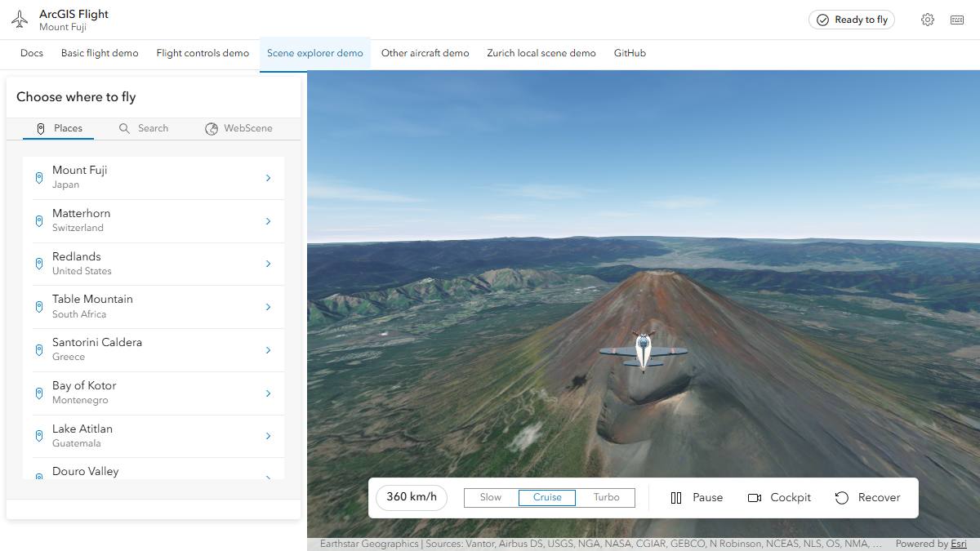Click the Pause button label
Screen dimensions: 980x551
tap(707, 498)
